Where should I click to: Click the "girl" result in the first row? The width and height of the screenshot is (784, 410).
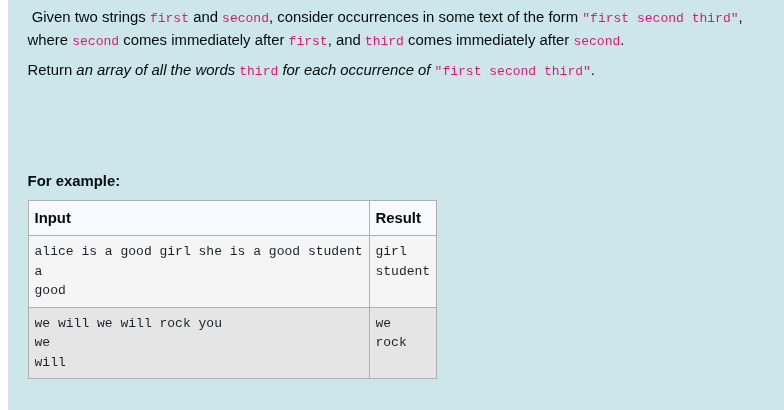pyautogui.click(x=391, y=252)
